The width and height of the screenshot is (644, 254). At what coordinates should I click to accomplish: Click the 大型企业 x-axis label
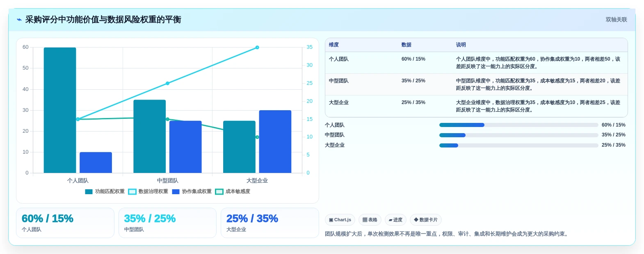click(x=257, y=181)
